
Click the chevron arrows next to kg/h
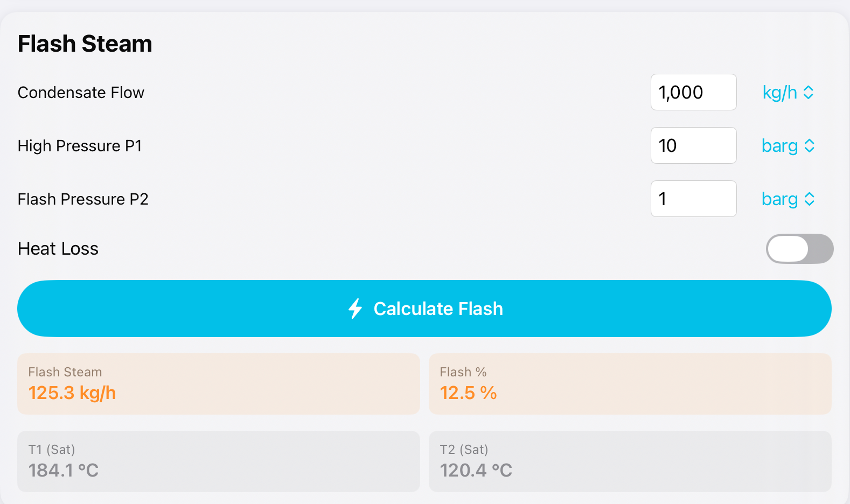[x=809, y=93]
